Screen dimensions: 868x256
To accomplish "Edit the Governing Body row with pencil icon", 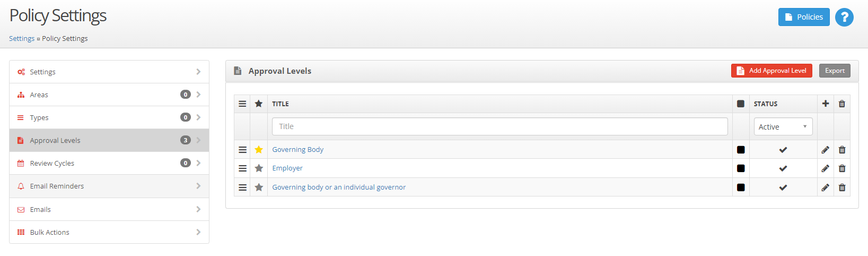I will coord(825,150).
